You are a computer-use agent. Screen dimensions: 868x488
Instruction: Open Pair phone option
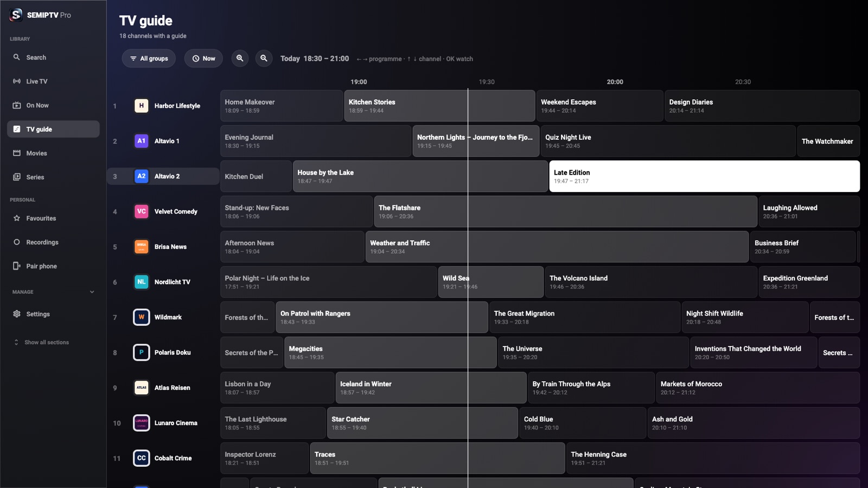(53, 266)
